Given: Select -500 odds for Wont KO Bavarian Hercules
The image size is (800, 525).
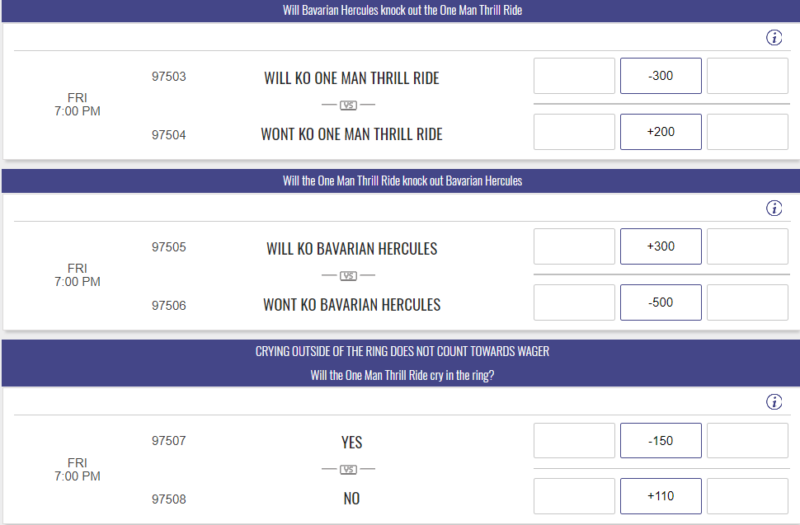Looking at the screenshot, I should (x=661, y=303).
